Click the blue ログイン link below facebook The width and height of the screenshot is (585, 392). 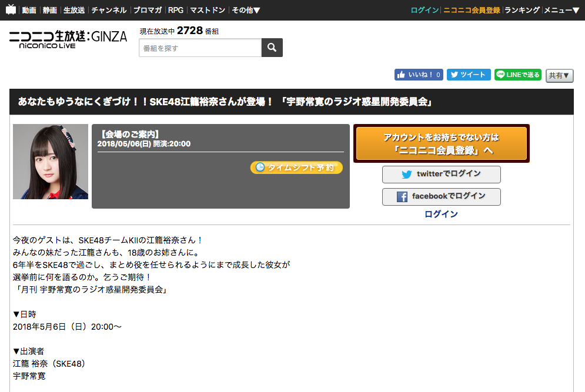pos(441,214)
